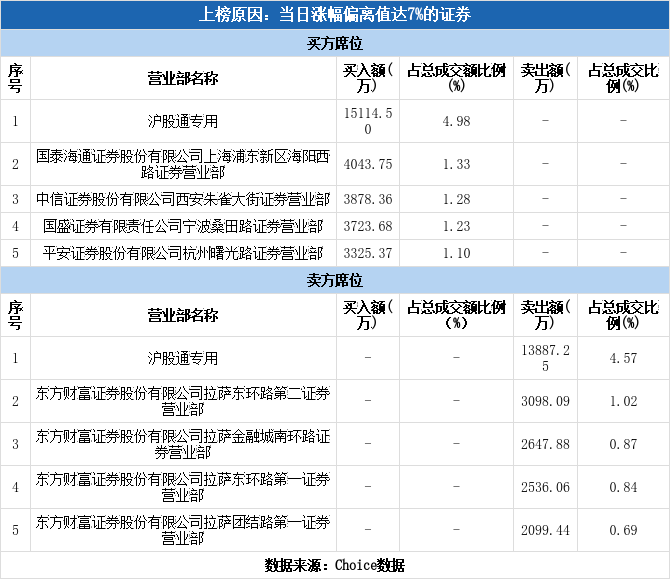Click sell amount 2536.06

click(x=545, y=487)
